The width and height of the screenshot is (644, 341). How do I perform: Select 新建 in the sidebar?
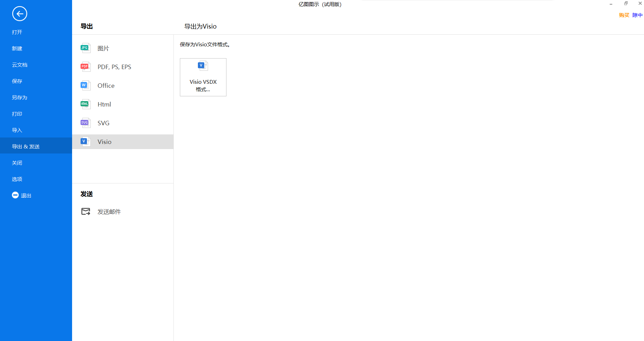click(17, 49)
